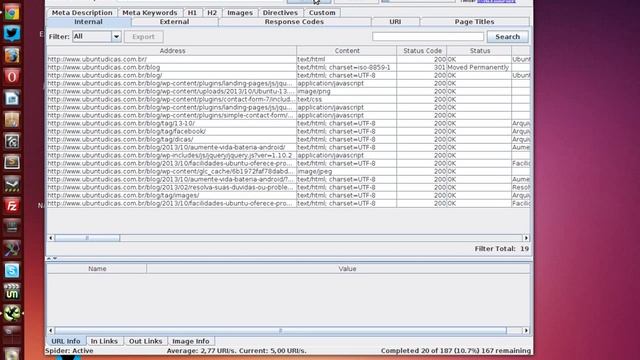Click the image/png content cell

click(x=347, y=91)
